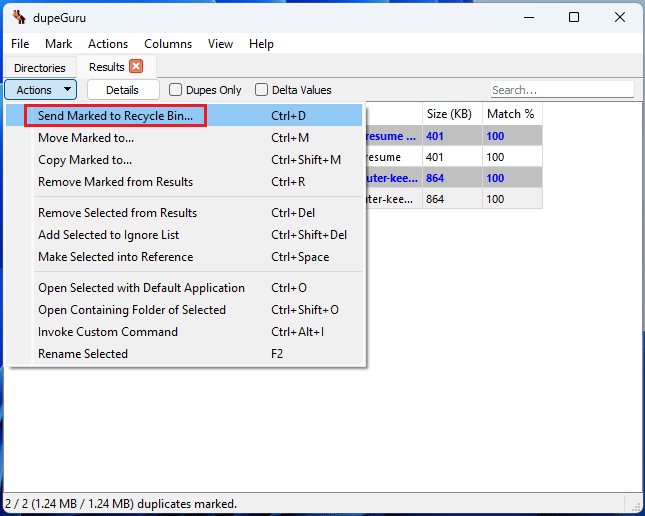Viewport: 645px width, 516px height.
Task: Choose Send Marked to Recycle Bin
Action: click(x=184, y=116)
